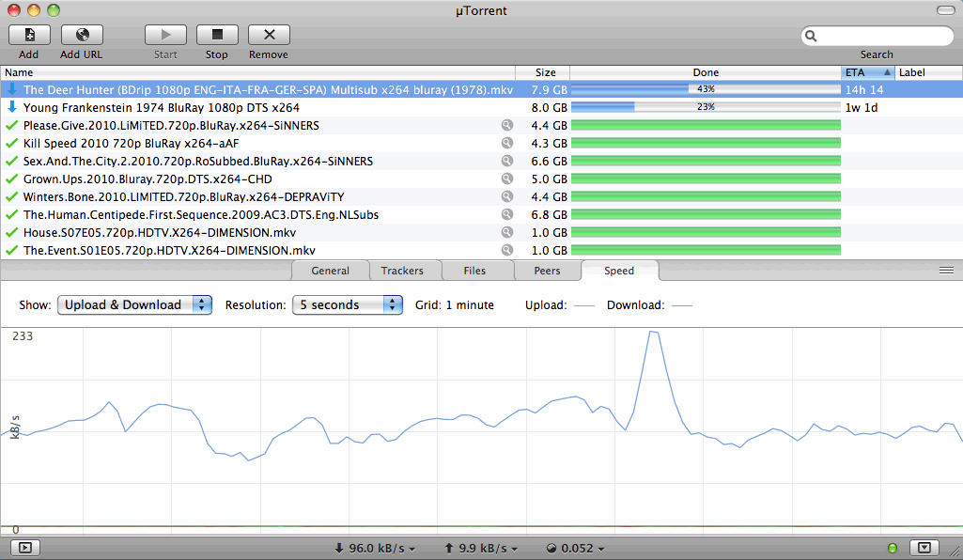Click the Add URL globe icon

82,35
